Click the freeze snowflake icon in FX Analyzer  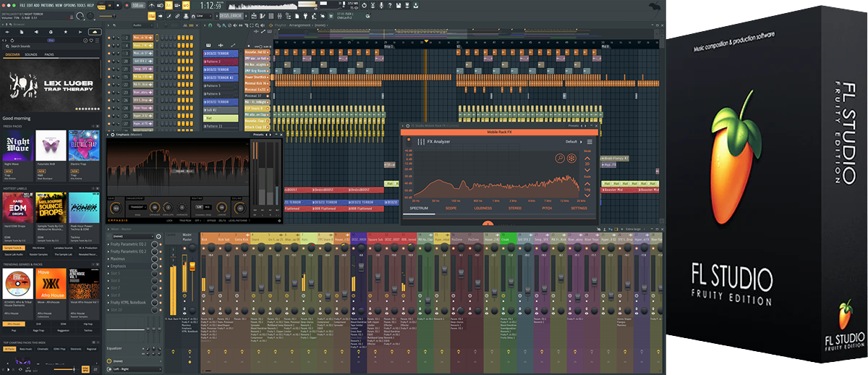(571, 158)
